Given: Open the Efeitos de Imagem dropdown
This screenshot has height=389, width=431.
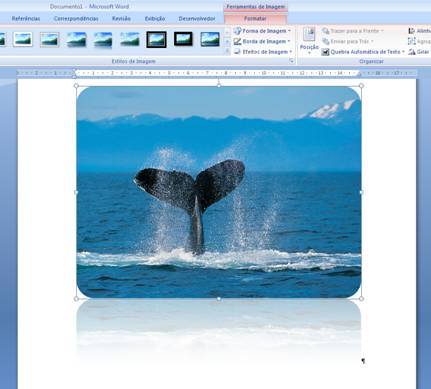Looking at the screenshot, I should (x=263, y=52).
